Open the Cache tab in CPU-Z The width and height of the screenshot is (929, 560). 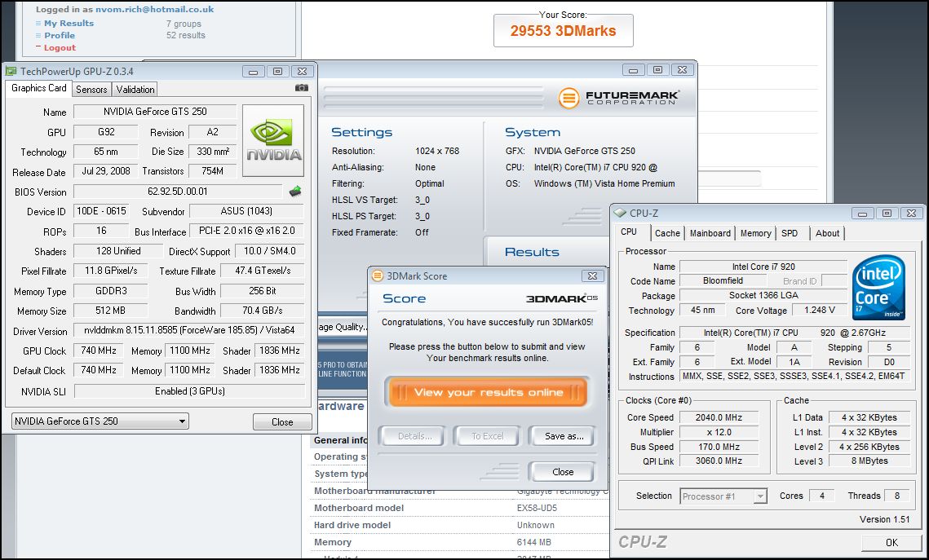(668, 233)
